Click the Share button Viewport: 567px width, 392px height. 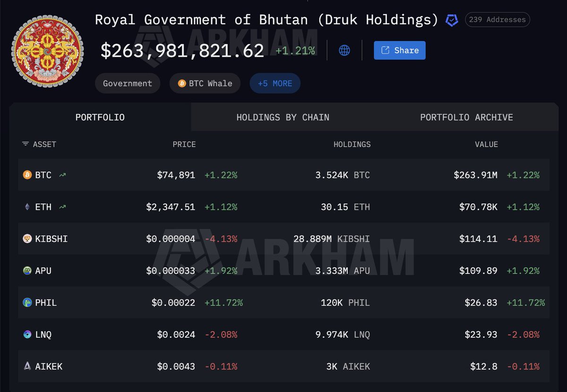[x=399, y=51]
